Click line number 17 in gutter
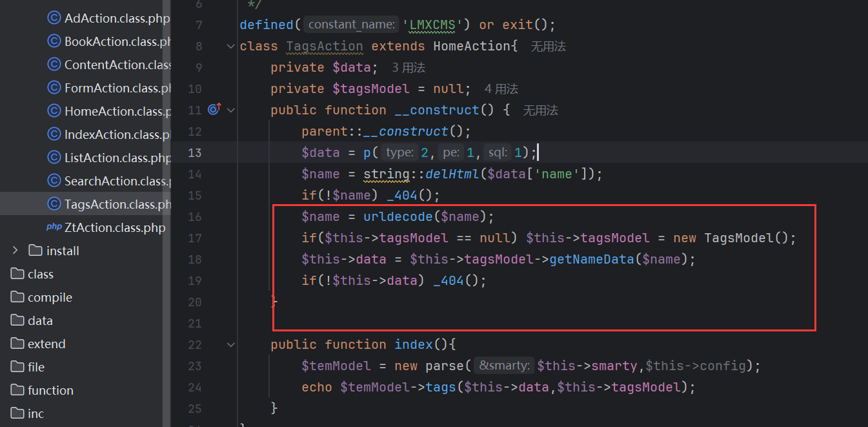Viewport: 868px width, 427px height. [195, 238]
